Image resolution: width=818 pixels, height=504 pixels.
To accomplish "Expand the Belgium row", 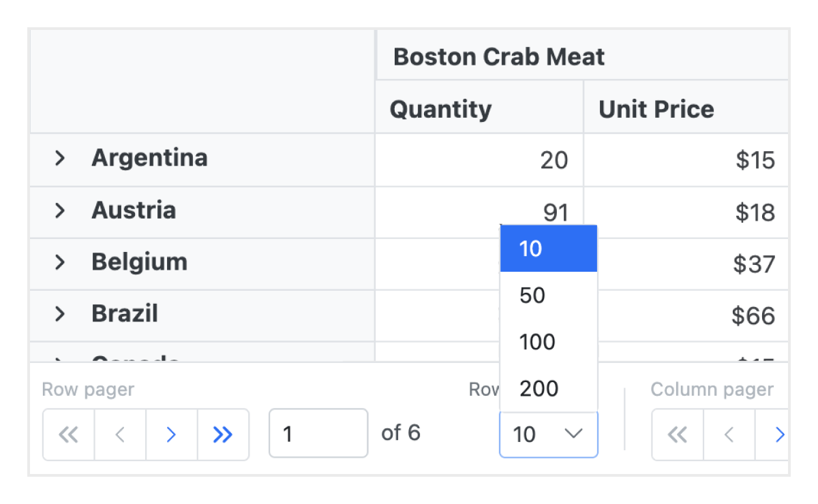I will (x=60, y=262).
